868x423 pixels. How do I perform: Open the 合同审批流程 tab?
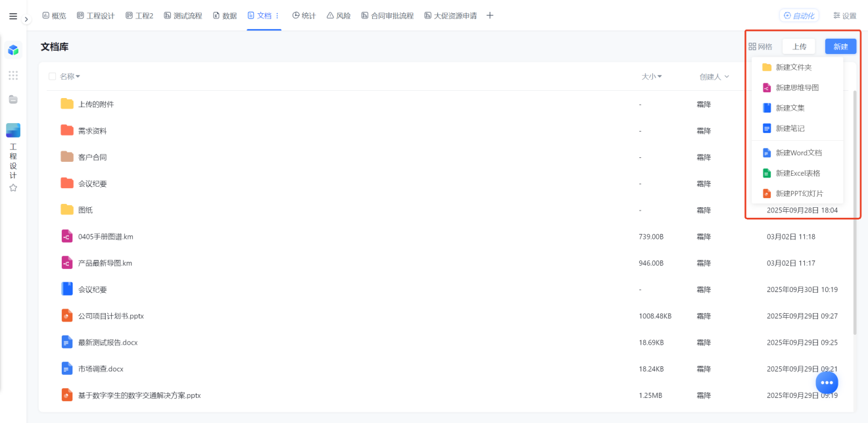(387, 16)
